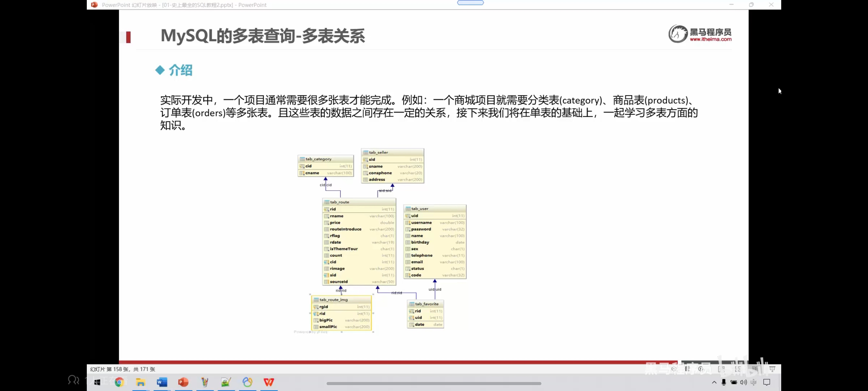Click the www.itheima.com logo link
Viewport: 868px width, 391px height.
710,39
